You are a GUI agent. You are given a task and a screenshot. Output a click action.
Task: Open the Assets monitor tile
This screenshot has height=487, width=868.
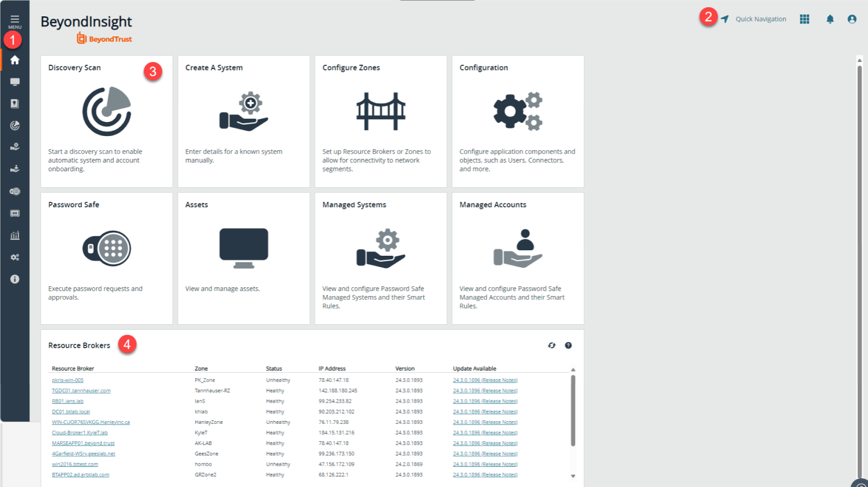(x=243, y=258)
